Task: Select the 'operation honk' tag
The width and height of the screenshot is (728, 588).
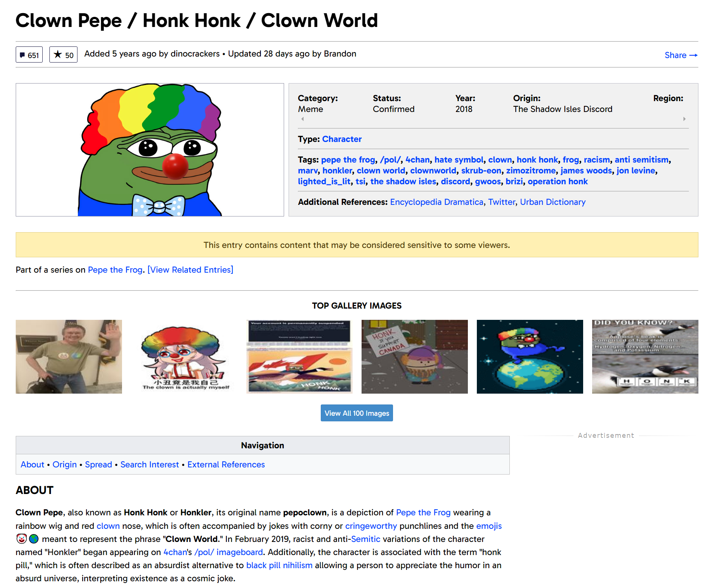Action: click(x=558, y=181)
